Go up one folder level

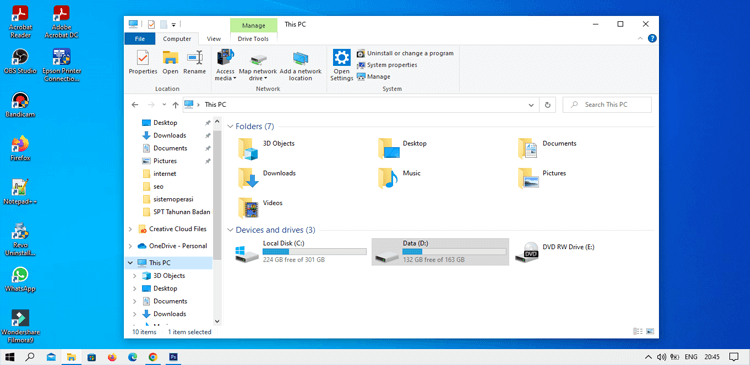coord(175,105)
